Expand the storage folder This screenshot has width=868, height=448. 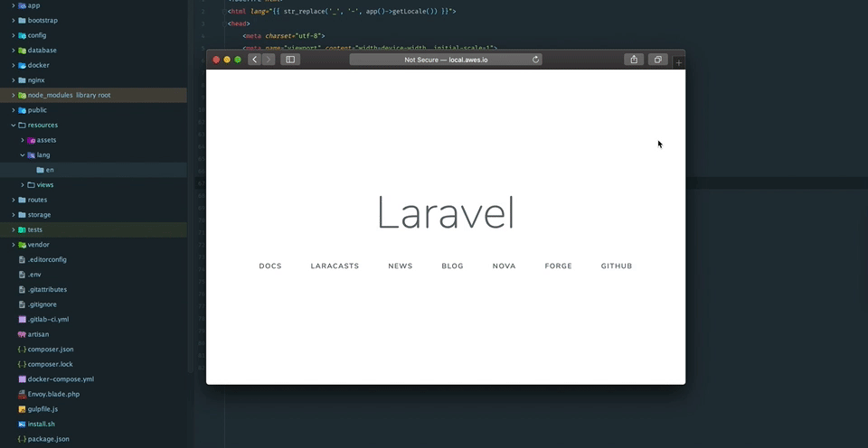tap(14, 215)
